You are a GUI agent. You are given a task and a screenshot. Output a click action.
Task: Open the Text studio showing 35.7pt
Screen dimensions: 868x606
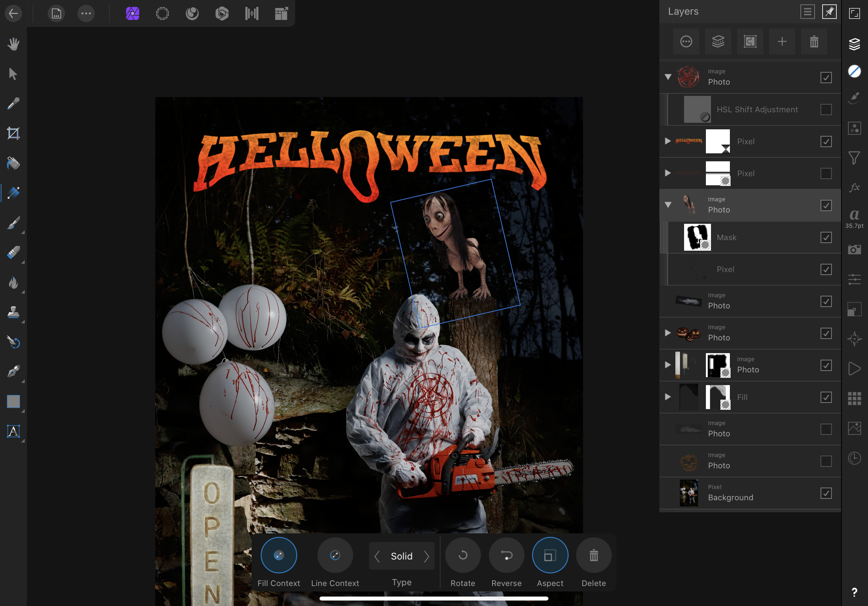coord(855,218)
